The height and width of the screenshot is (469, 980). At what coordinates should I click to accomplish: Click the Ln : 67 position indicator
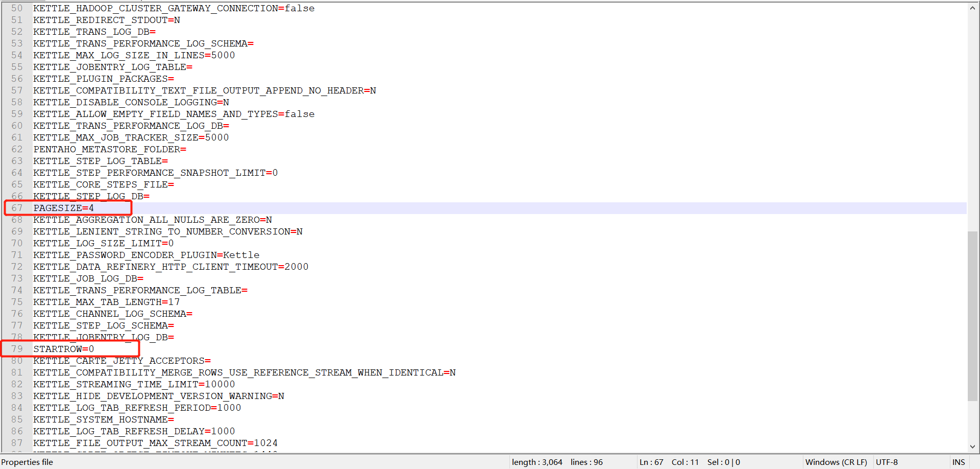[651, 462]
